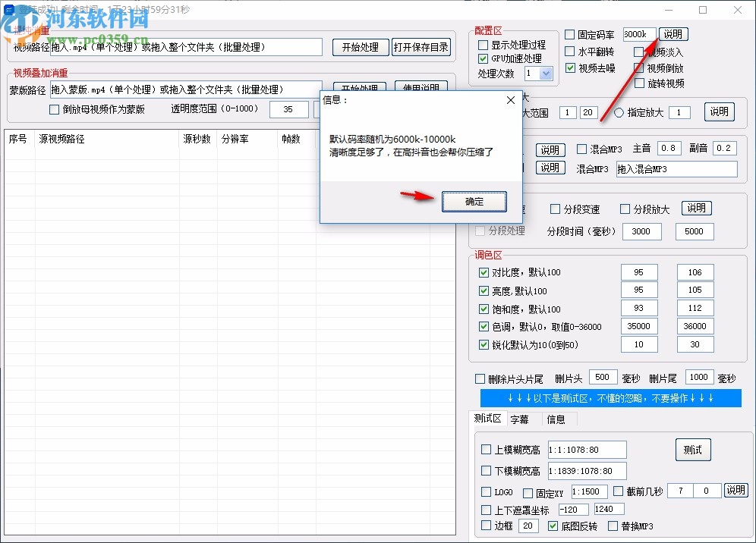Open the 处理次数 dropdown

point(547,74)
